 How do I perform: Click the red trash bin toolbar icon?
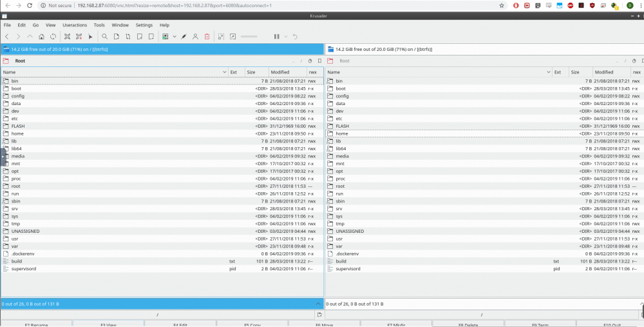(x=207, y=37)
